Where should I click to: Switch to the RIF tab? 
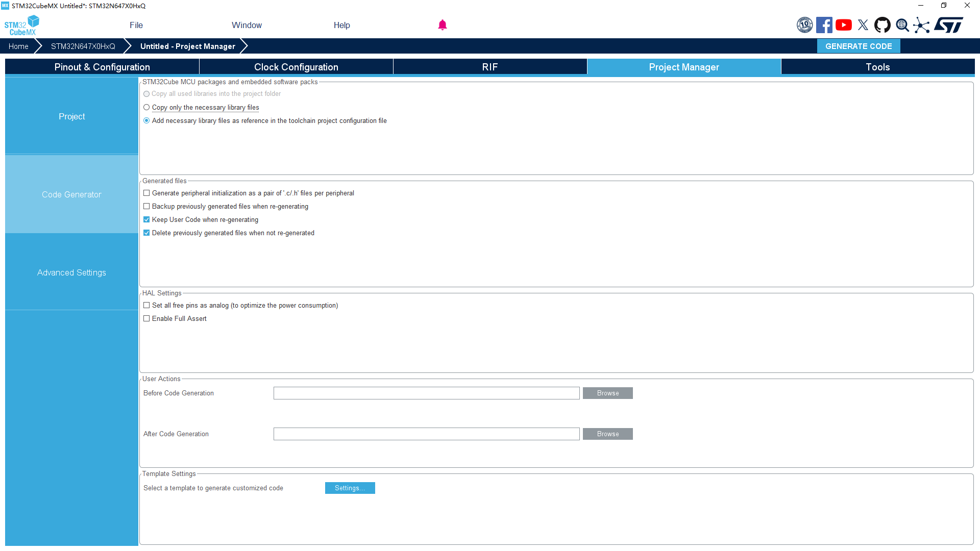[x=490, y=67]
